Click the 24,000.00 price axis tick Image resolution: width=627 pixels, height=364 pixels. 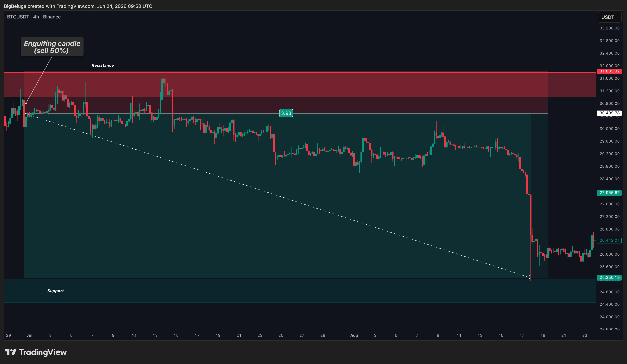pyautogui.click(x=610, y=317)
